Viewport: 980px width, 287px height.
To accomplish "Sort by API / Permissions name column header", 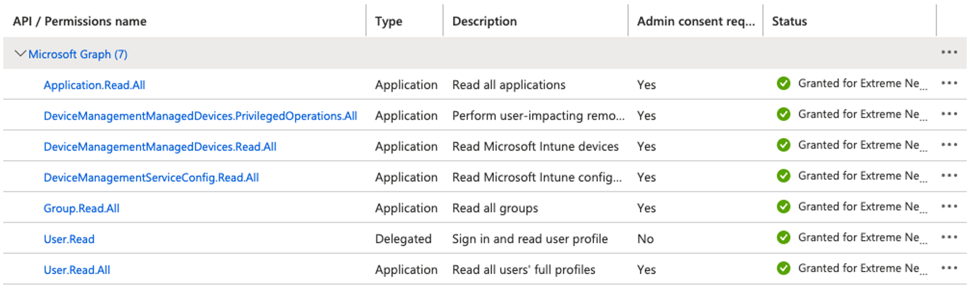I will click(80, 21).
